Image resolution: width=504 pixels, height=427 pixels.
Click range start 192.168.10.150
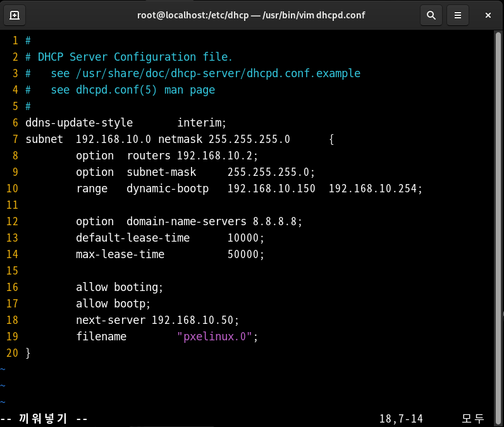[x=272, y=189]
